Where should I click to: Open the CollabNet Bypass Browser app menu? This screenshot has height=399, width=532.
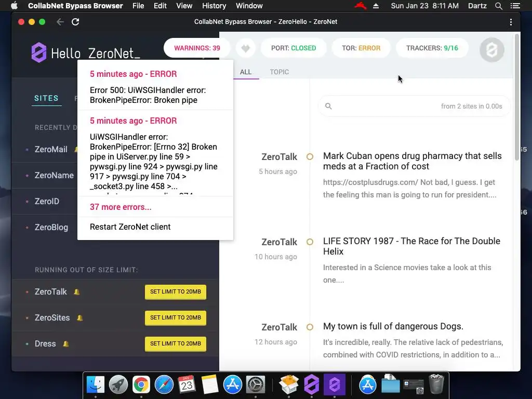point(75,6)
